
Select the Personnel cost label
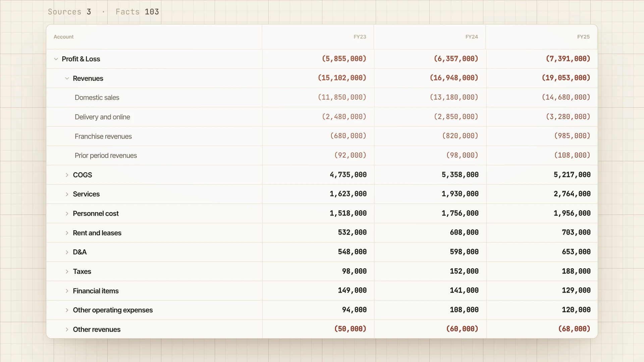click(x=96, y=214)
